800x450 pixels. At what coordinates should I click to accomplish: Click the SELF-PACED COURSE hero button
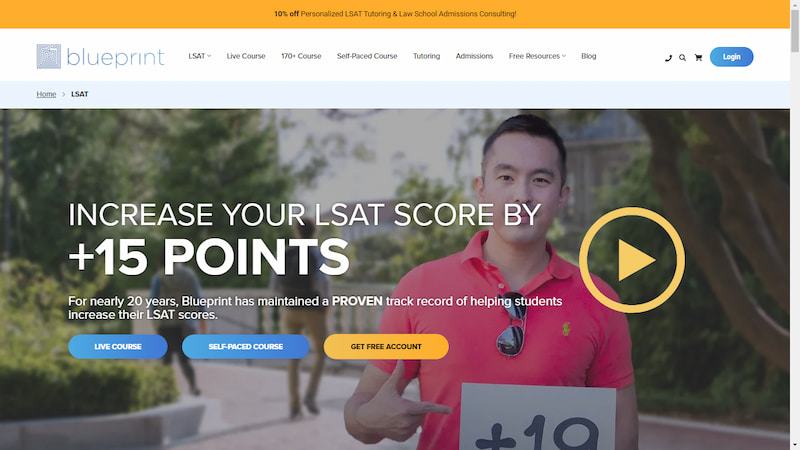click(245, 346)
